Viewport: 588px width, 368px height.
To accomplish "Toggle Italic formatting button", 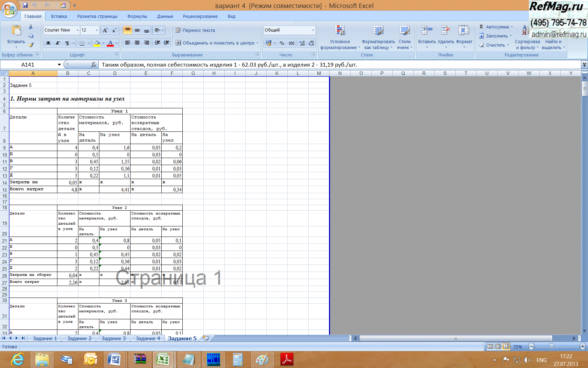I will coord(58,43).
